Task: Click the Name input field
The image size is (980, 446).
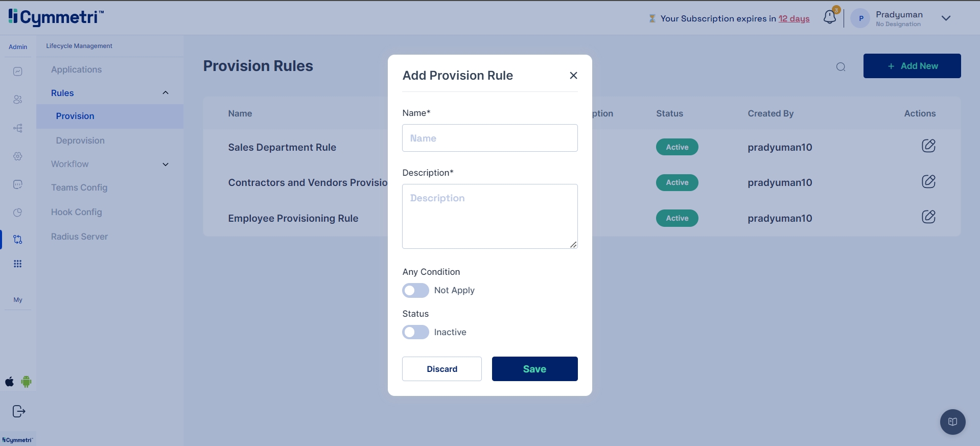Action: point(489,138)
